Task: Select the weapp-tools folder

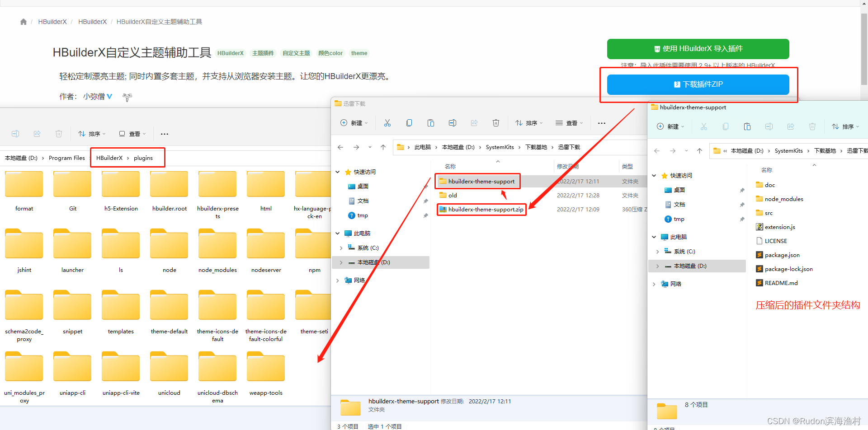Action: coord(266,374)
